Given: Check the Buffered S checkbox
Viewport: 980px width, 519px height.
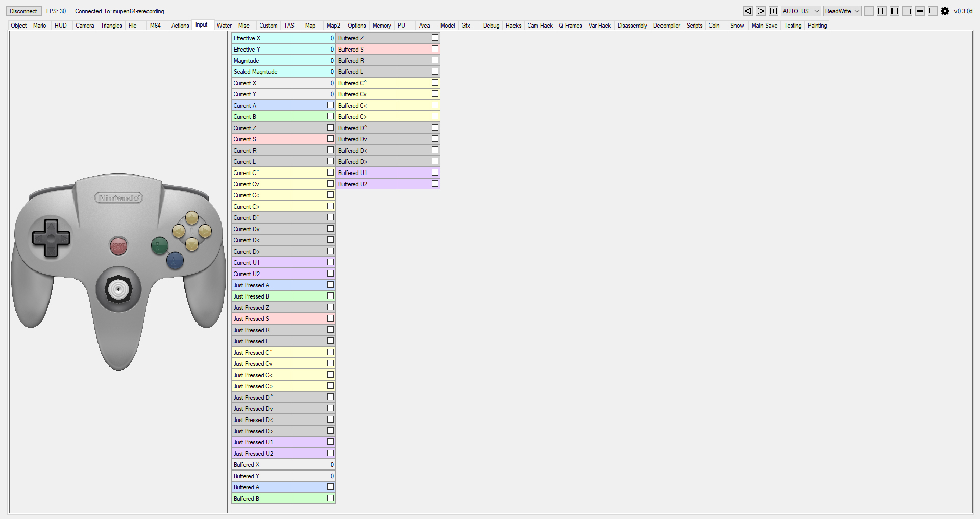Looking at the screenshot, I should point(435,49).
